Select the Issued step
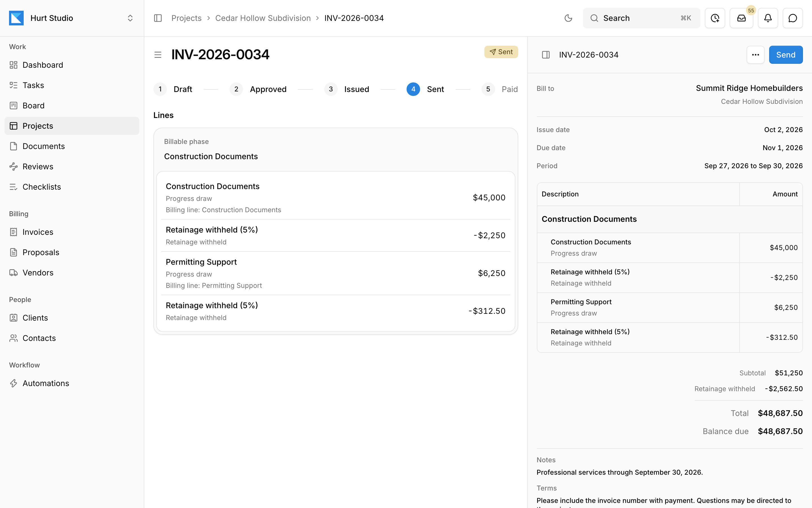 [x=347, y=89]
